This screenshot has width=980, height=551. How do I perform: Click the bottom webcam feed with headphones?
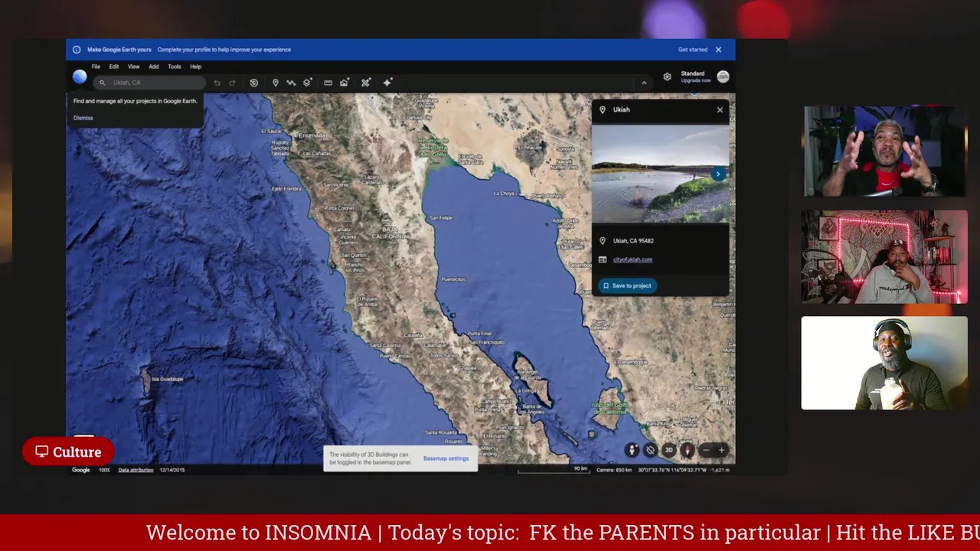click(x=885, y=364)
